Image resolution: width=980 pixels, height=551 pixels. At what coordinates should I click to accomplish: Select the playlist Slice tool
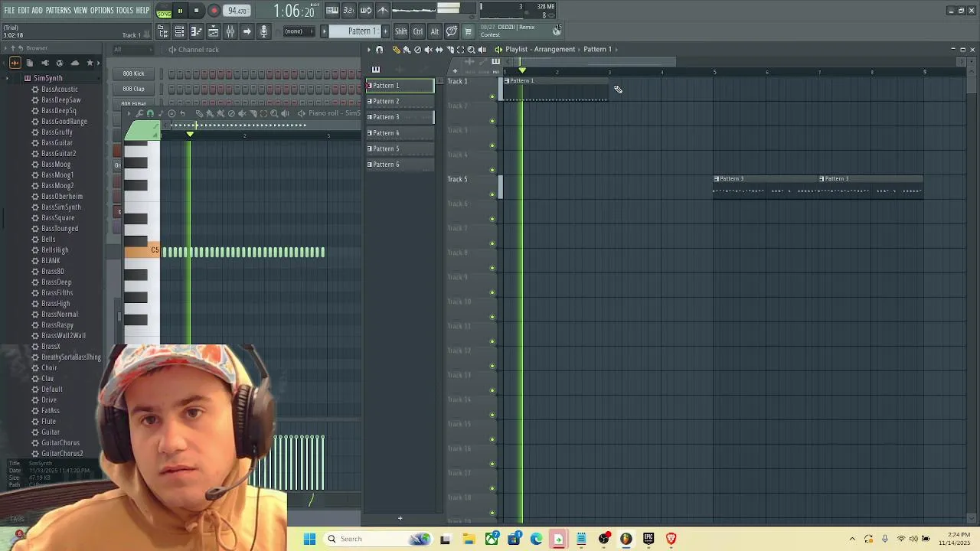(x=450, y=50)
